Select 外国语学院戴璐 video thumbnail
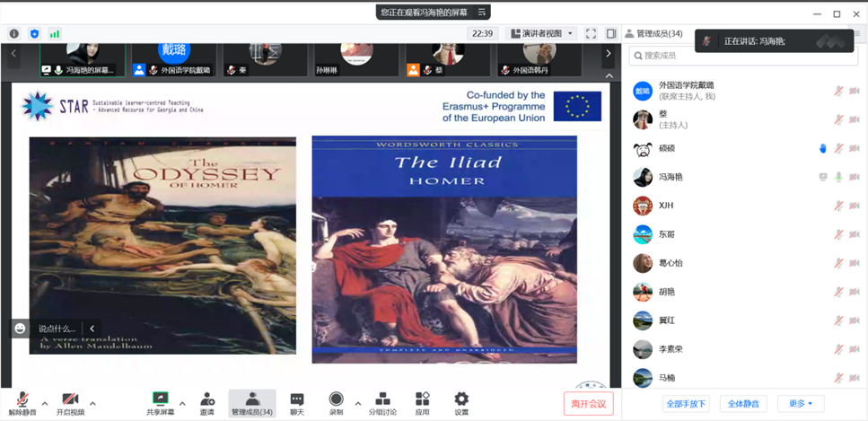The image size is (868, 421). point(174,60)
